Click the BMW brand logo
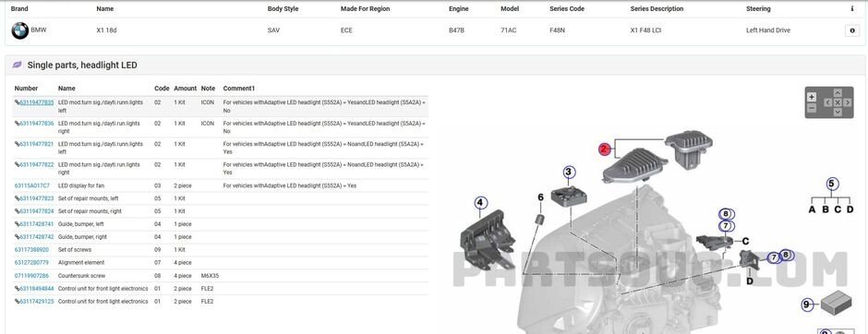The width and height of the screenshot is (868, 334). coord(20,31)
